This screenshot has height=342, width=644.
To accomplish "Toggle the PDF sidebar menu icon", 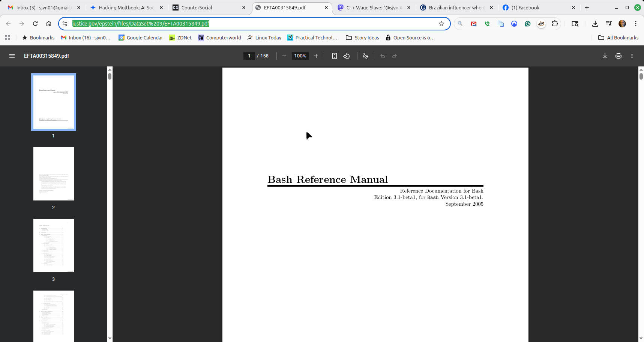I will [12, 56].
